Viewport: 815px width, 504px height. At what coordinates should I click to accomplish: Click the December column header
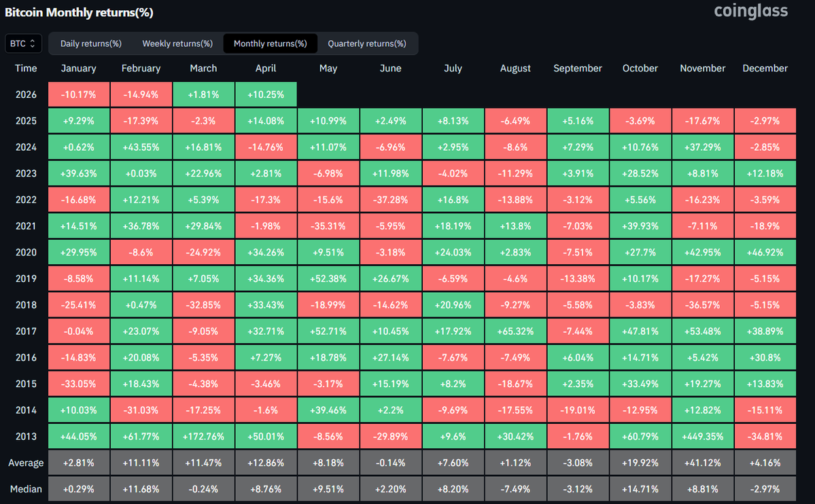coord(765,69)
